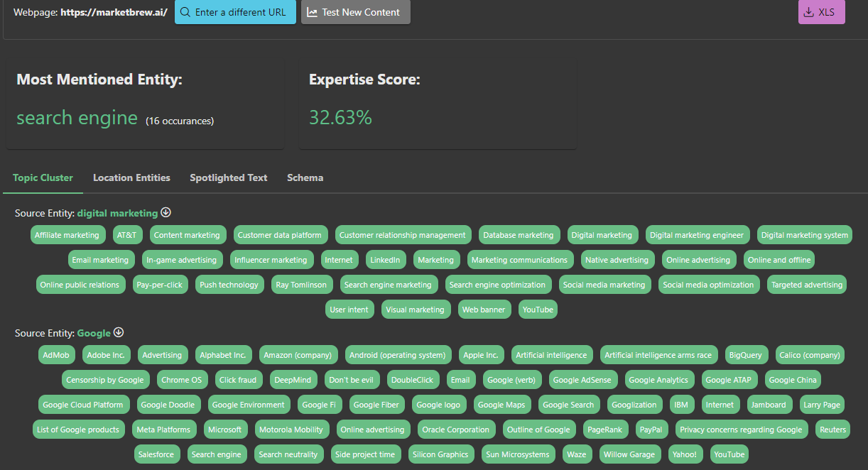868x470 pixels.
Task: Choose the Customer data platform tag
Action: (279, 235)
